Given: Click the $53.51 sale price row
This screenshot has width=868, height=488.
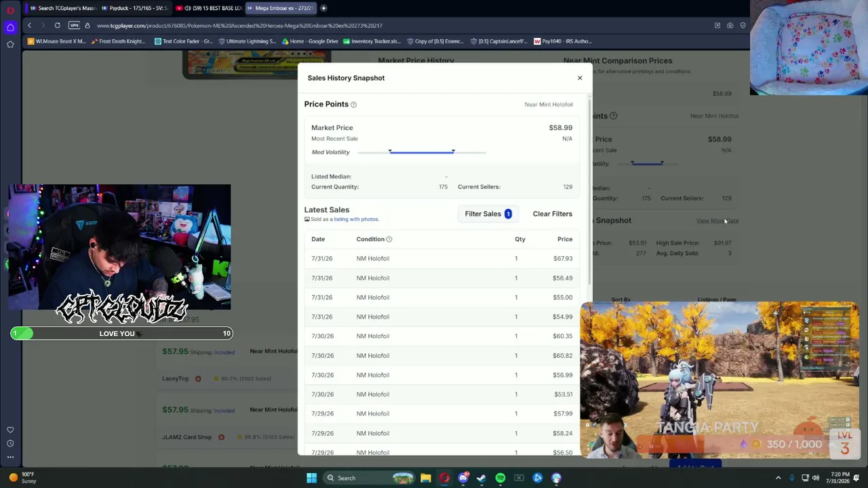Looking at the screenshot, I should [x=442, y=394].
